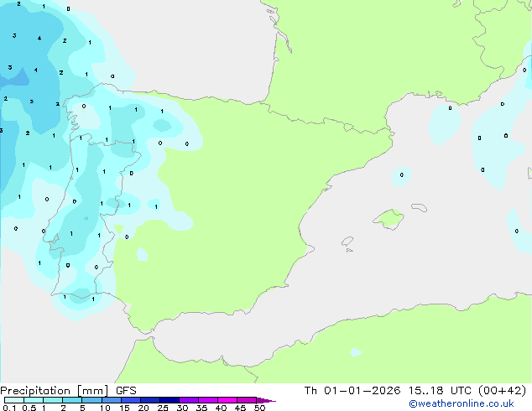
Task: Click the 1–2 mm legend swatch
Action: 53,400
